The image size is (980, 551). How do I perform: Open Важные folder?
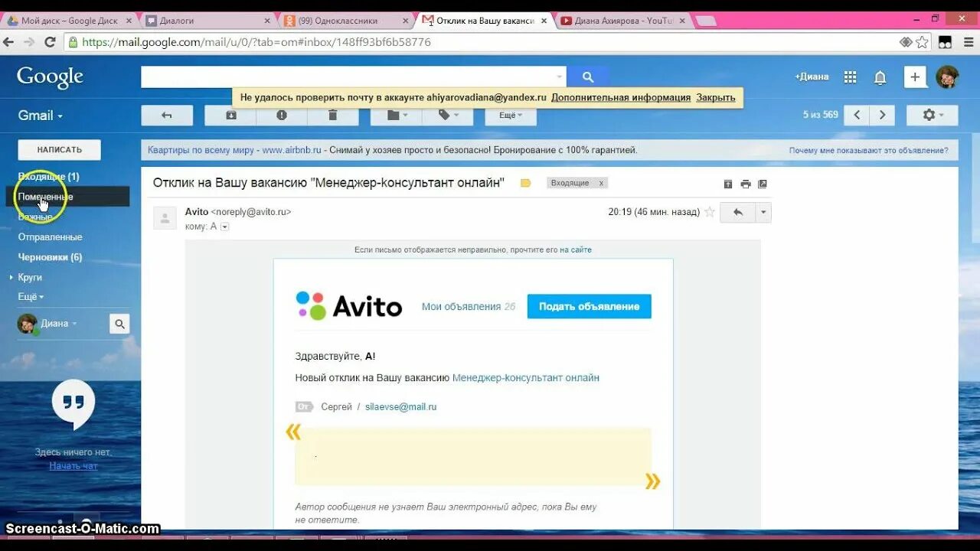(x=35, y=217)
